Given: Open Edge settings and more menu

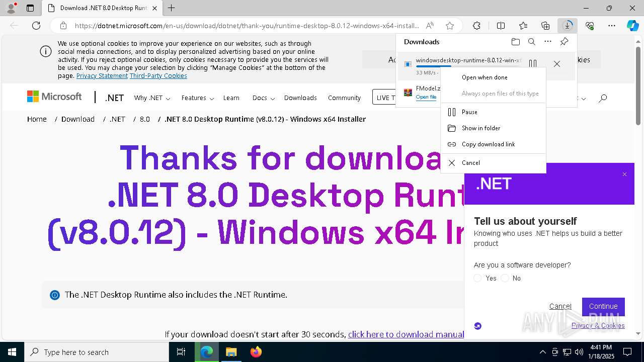Looking at the screenshot, I should tap(612, 26).
